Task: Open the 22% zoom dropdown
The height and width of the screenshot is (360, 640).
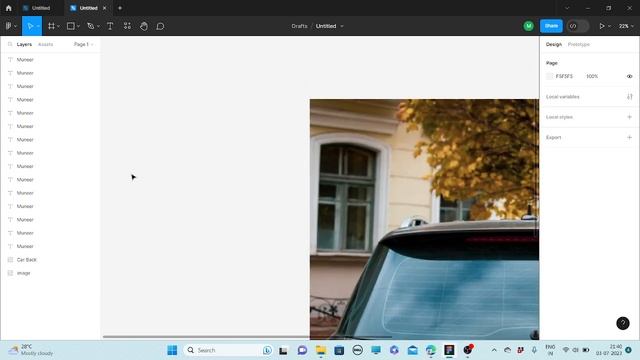Action: click(x=626, y=26)
